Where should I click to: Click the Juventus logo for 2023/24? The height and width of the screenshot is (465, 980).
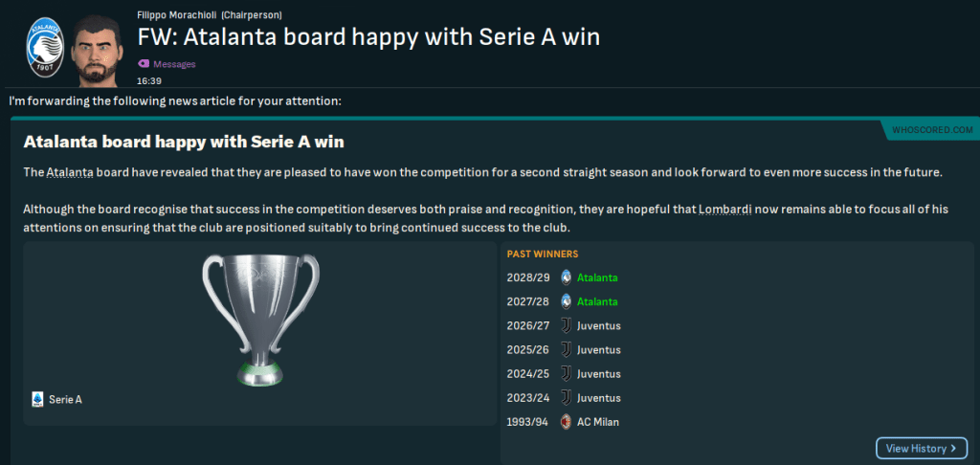tap(566, 397)
